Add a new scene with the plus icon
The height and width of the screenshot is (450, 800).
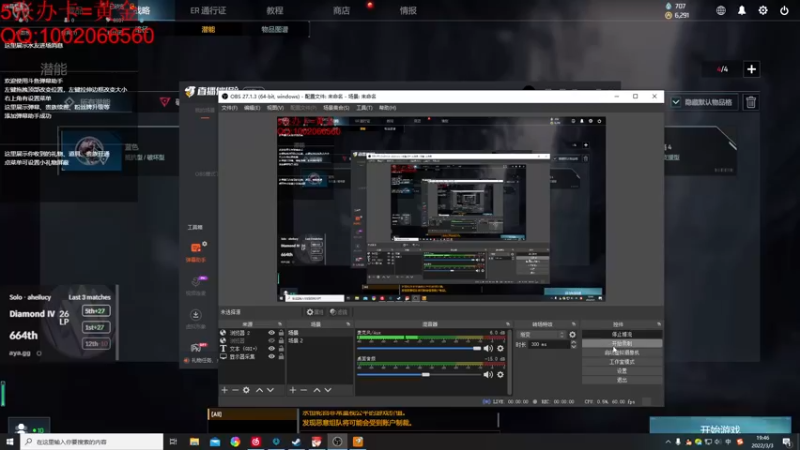pyautogui.click(x=292, y=390)
